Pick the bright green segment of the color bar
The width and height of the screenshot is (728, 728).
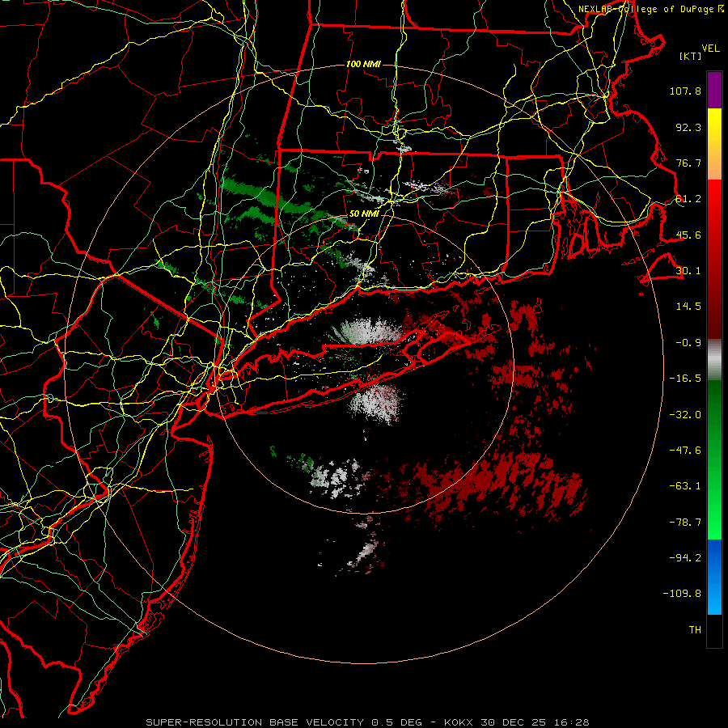click(x=714, y=459)
